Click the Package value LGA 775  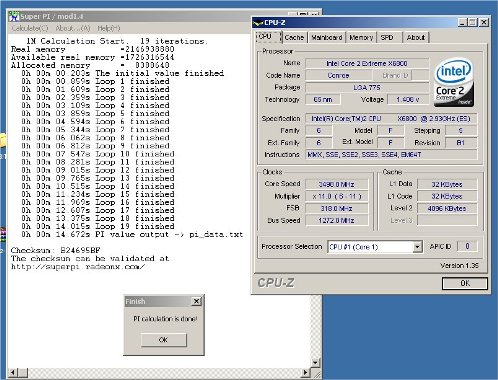[x=367, y=87]
